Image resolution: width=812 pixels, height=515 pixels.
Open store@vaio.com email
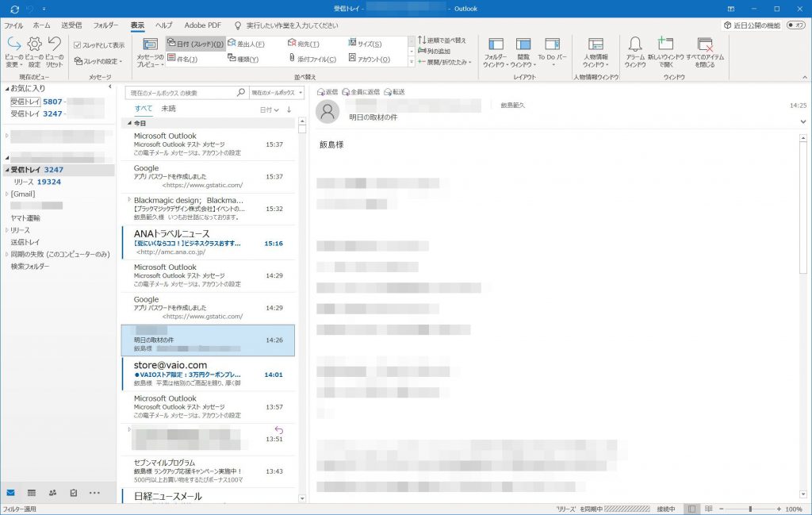(x=209, y=374)
